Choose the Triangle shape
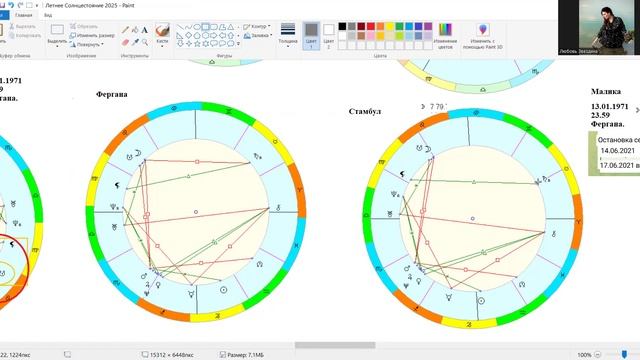This screenshot has width=640, height=360. point(231,27)
